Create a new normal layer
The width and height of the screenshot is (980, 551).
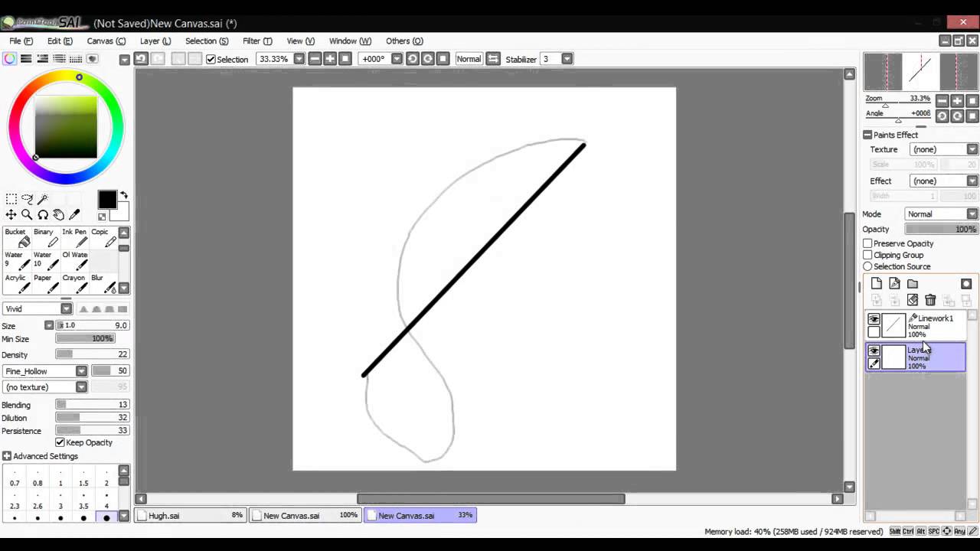tap(877, 284)
